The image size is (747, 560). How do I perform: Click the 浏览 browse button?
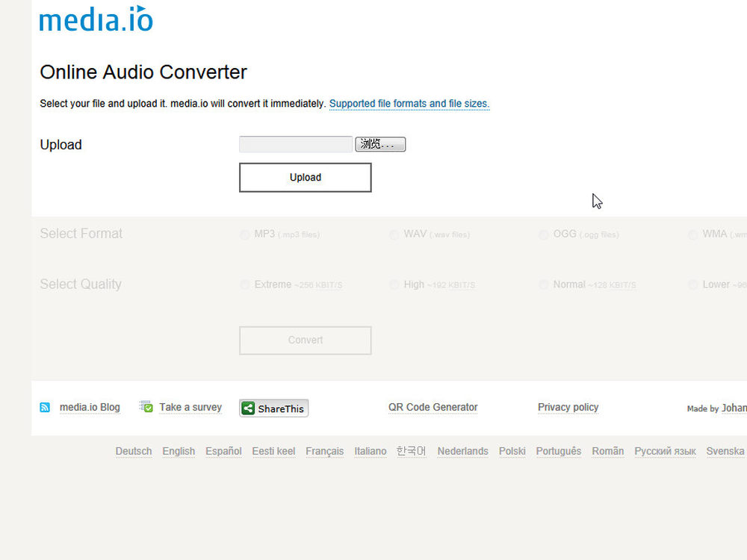click(x=380, y=144)
